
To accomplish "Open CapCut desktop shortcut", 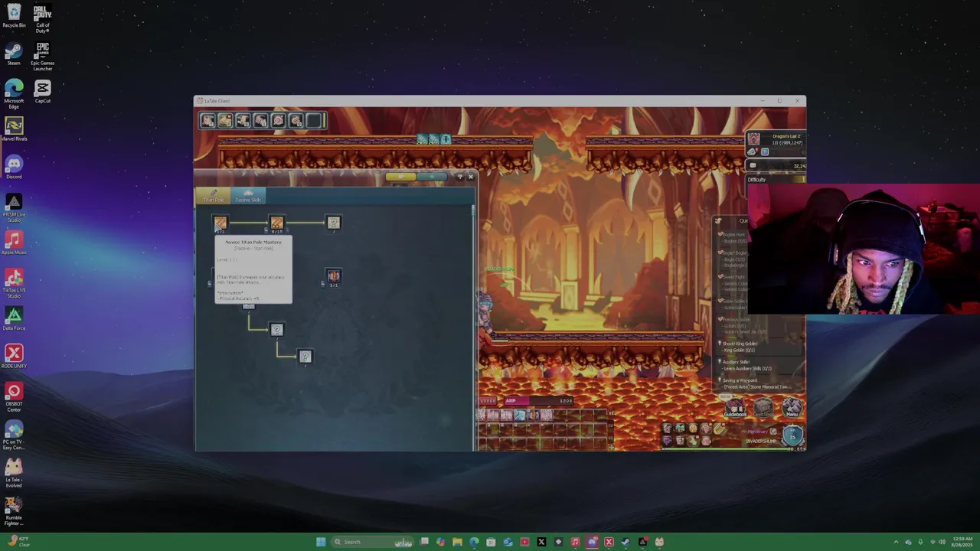I will coord(42,92).
